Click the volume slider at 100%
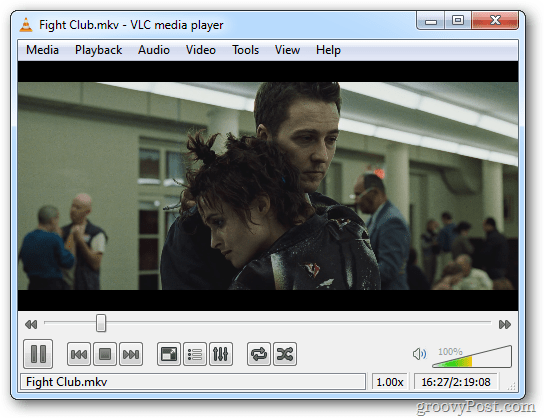This screenshot has height=418, width=544. pos(472,356)
